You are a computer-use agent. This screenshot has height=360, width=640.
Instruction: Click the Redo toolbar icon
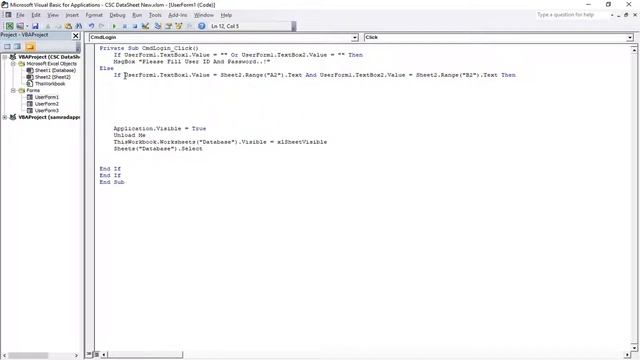click(x=102, y=26)
